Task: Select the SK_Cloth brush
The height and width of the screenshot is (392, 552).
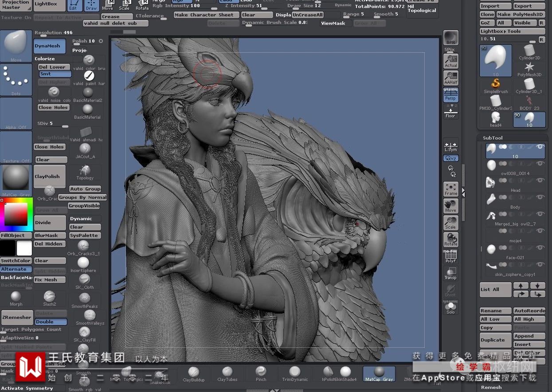Action: click(x=84, y=282)
